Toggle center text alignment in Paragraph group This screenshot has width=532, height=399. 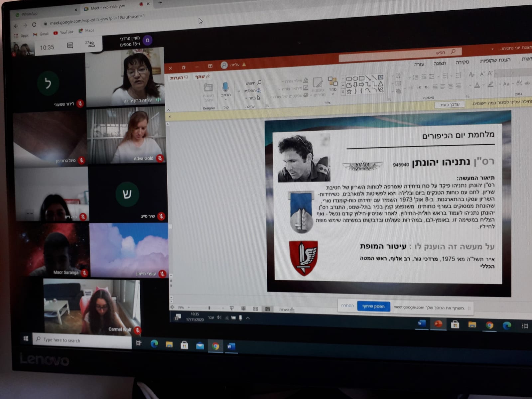click(450, 86)
